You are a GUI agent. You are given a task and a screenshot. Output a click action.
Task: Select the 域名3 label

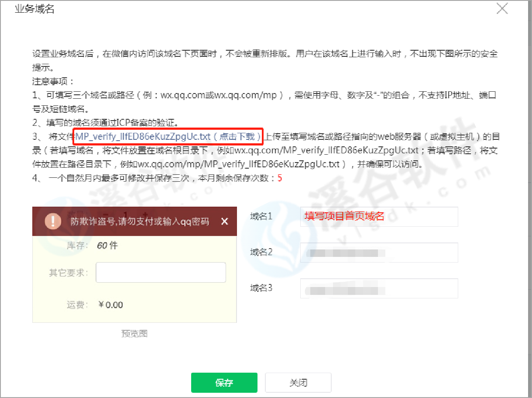pyautogui.click(x=261, y=288)
